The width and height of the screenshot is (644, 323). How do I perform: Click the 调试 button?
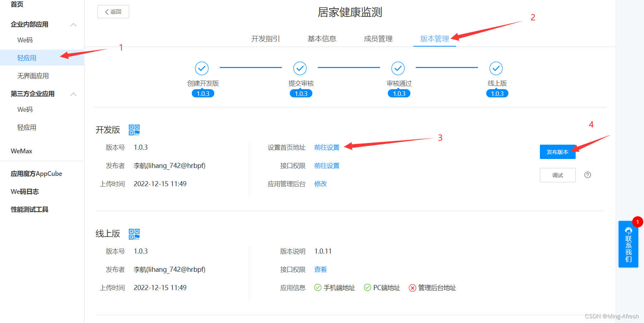click(x=557, y=175)
